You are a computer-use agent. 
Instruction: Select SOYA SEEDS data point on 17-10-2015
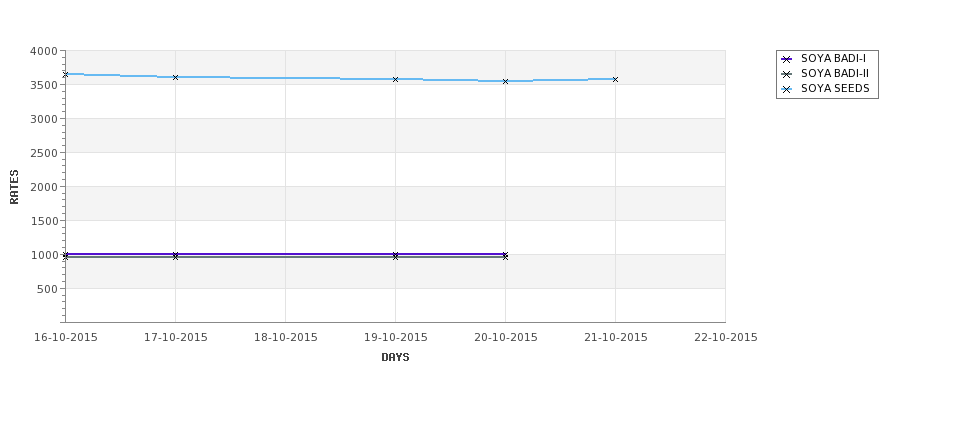click(176, 77)
